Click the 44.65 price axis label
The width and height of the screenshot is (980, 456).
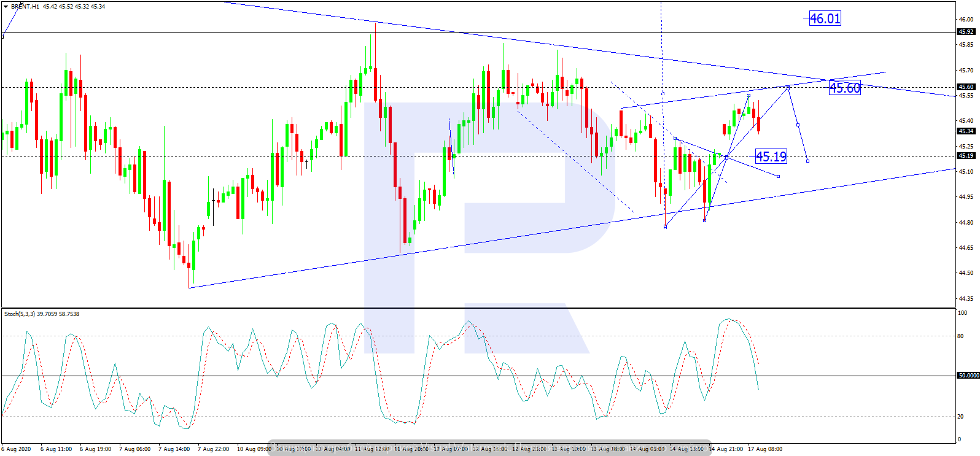966,248
